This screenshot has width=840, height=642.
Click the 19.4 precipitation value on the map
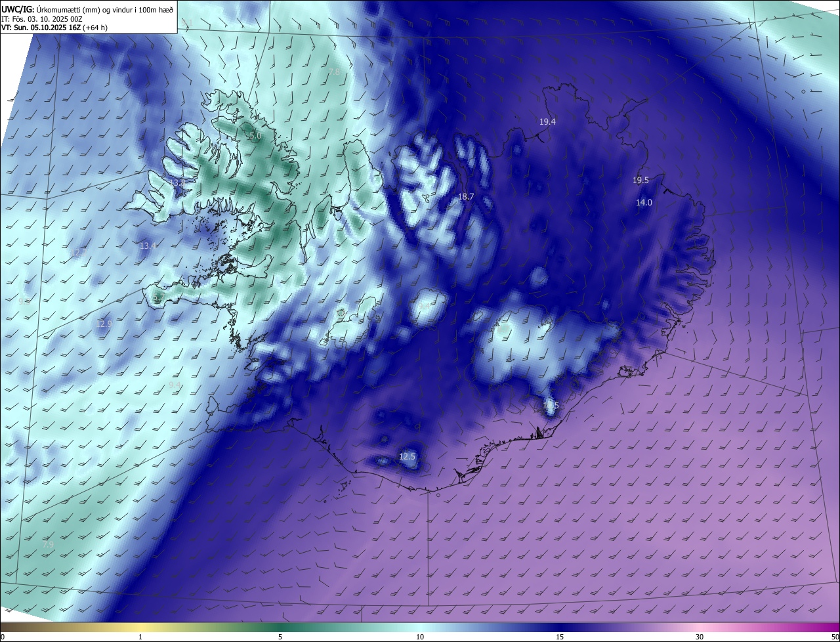tap(547, 122)
